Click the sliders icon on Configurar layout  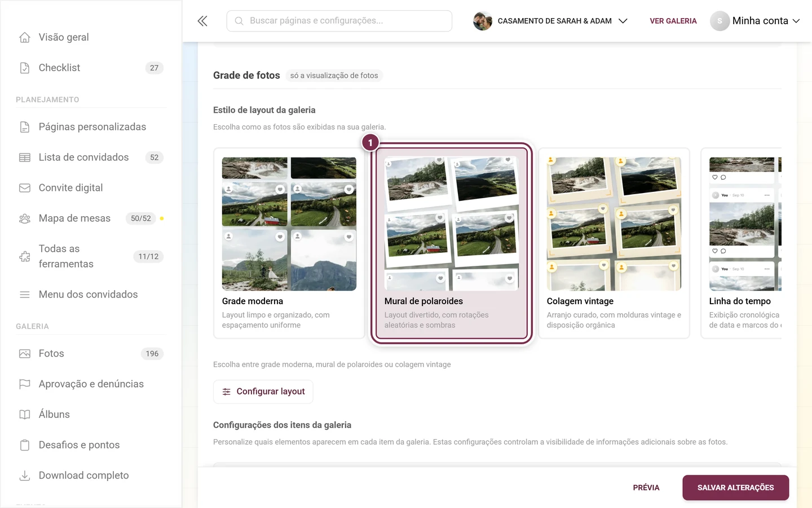click(x=227, y=392)
